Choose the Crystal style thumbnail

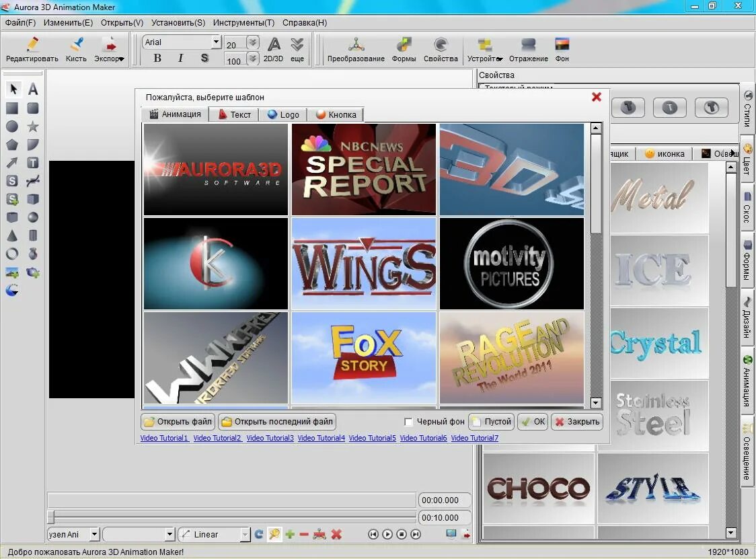click(656, 344)
